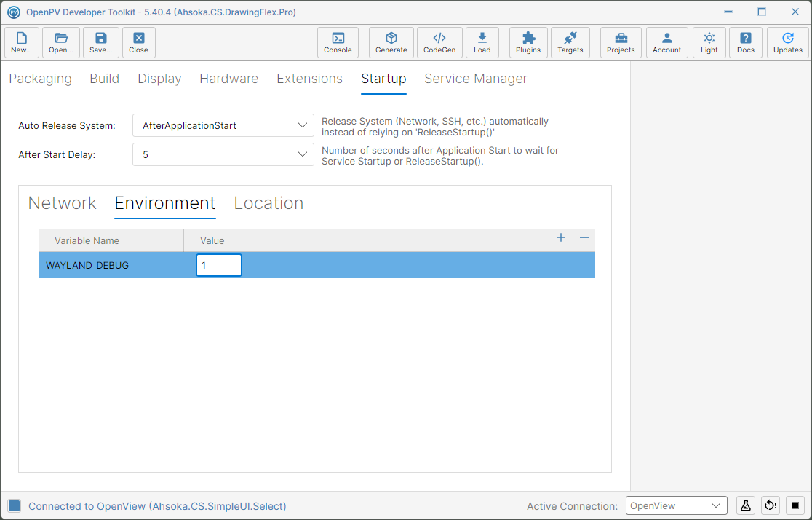This screenshot has width=812, height=520.
Task: Switch to the Hardware tab
Action: [x=229, y=78]
